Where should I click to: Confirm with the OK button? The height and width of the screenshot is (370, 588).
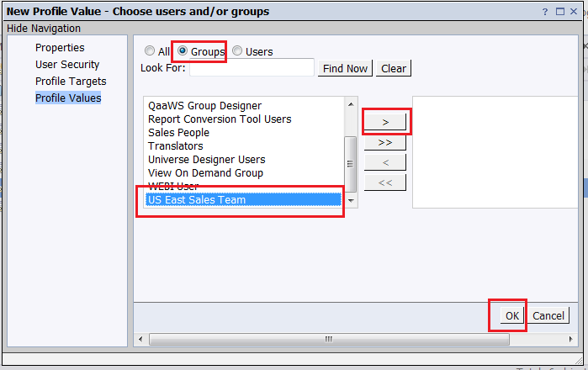tap(512, 315)
